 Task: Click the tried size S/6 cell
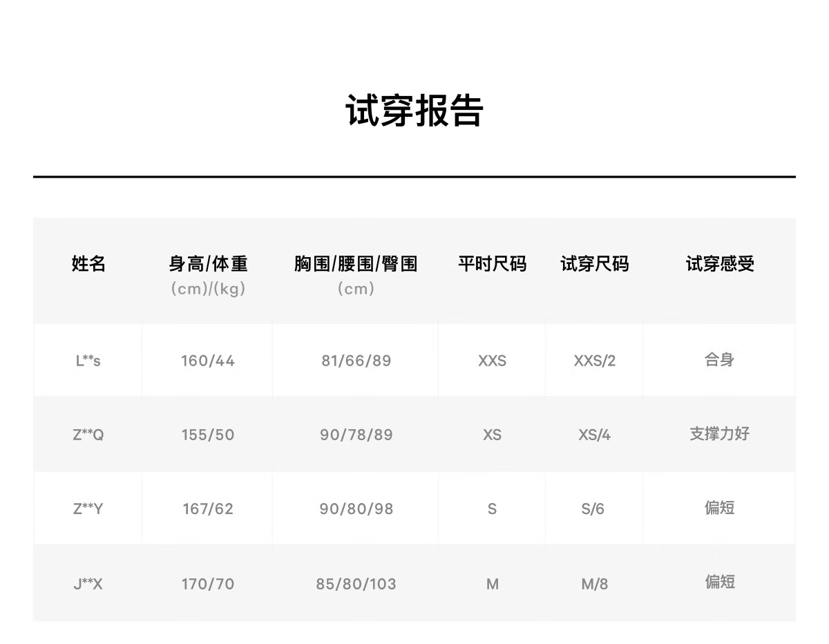click(x=593, y=509)
